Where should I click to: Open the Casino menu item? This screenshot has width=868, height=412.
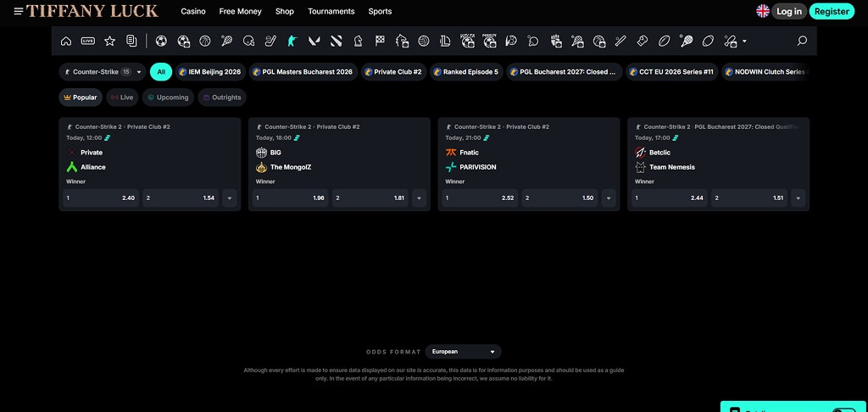tap(193, 11)
